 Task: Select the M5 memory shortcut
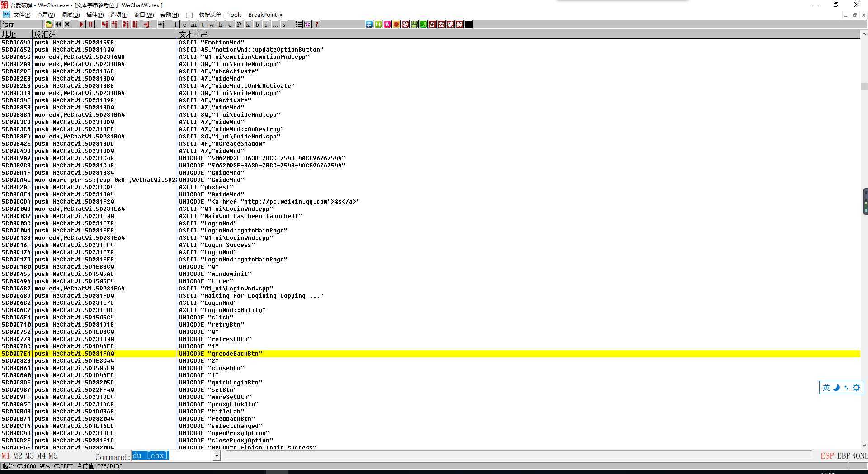[53, 456]
